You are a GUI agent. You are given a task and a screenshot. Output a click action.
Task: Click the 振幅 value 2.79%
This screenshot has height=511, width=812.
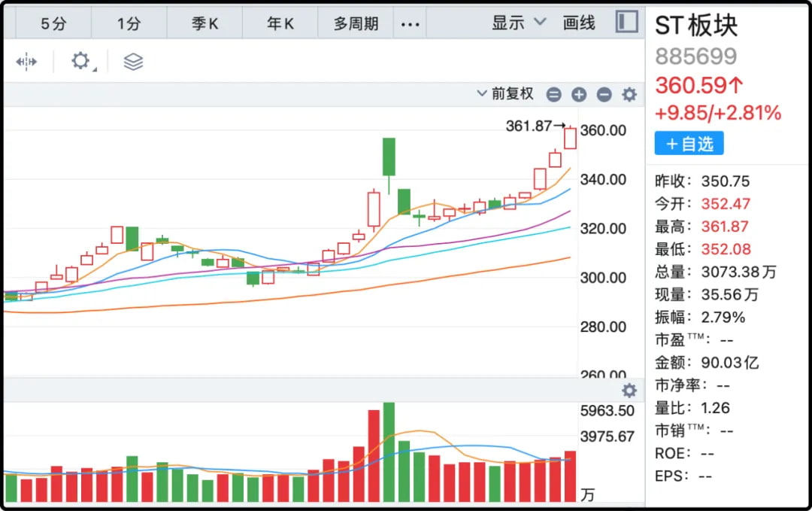pos(723,317)
